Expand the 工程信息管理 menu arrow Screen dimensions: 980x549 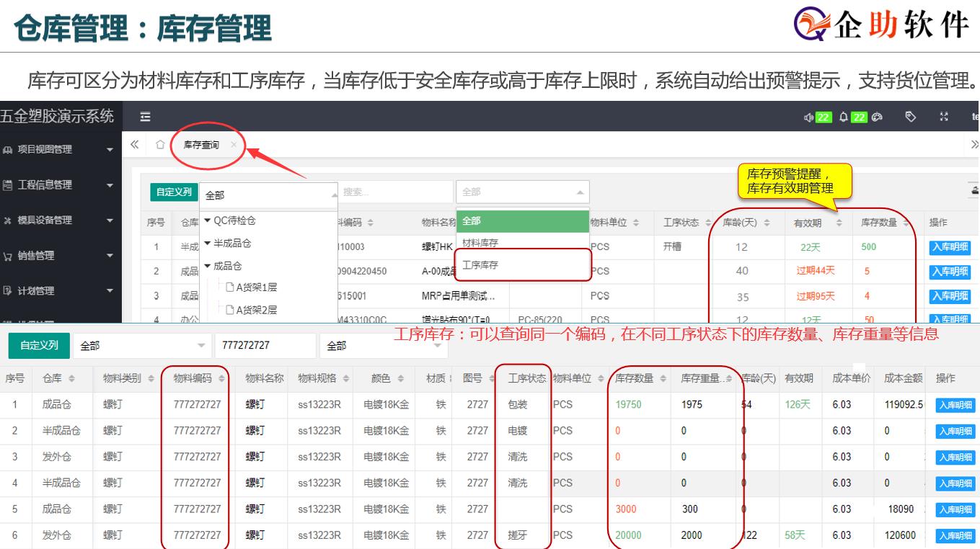(x=110, y=185)
